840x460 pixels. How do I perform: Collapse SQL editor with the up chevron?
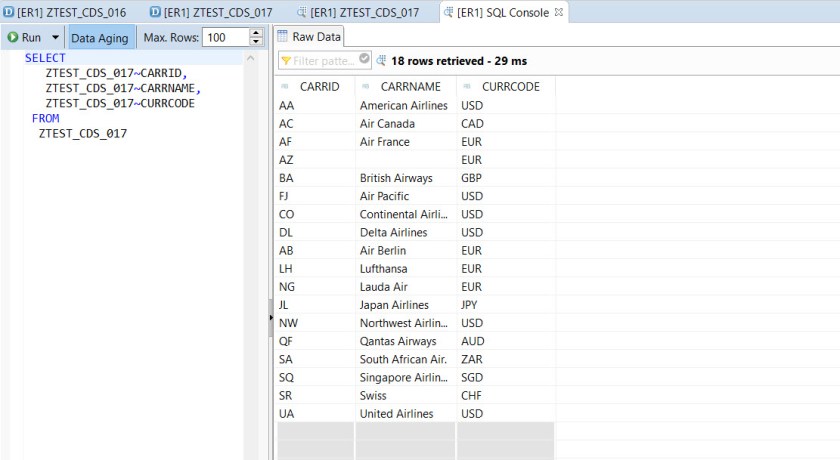(x=250, y=58)
